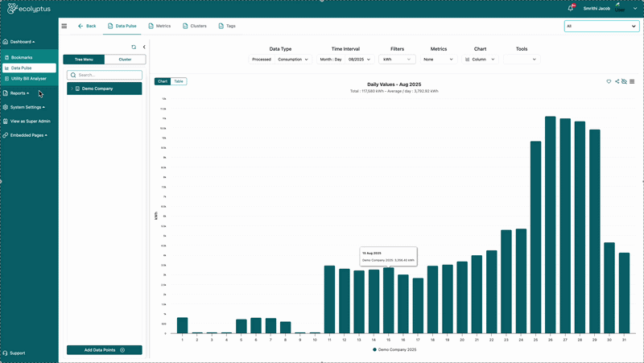Open the kWh Filters dropdown
The image size is (644, 363).
tap(397, 60)
